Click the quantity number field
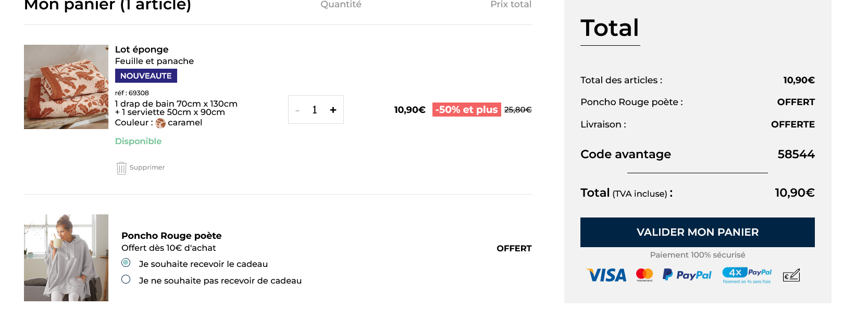 click(x=315, y=110)
